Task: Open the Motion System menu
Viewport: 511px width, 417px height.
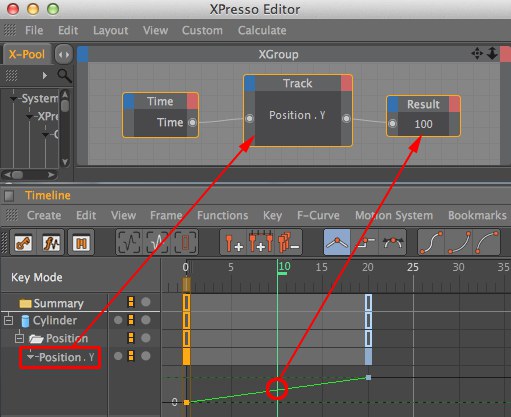Action: point(394,216)
